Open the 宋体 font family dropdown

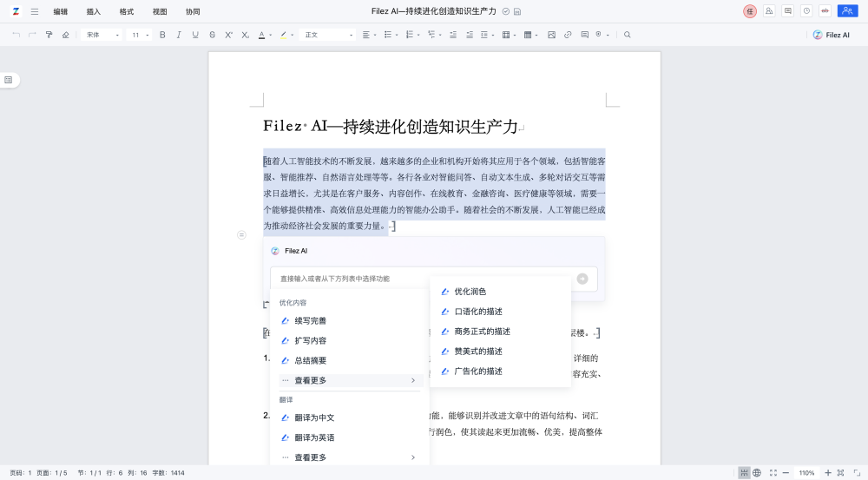tap(102, 35)
